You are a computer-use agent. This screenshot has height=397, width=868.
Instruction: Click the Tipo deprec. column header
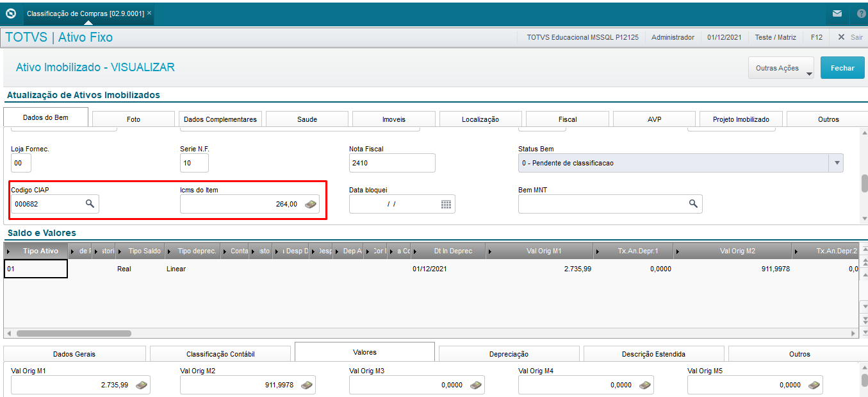[193, 251]
